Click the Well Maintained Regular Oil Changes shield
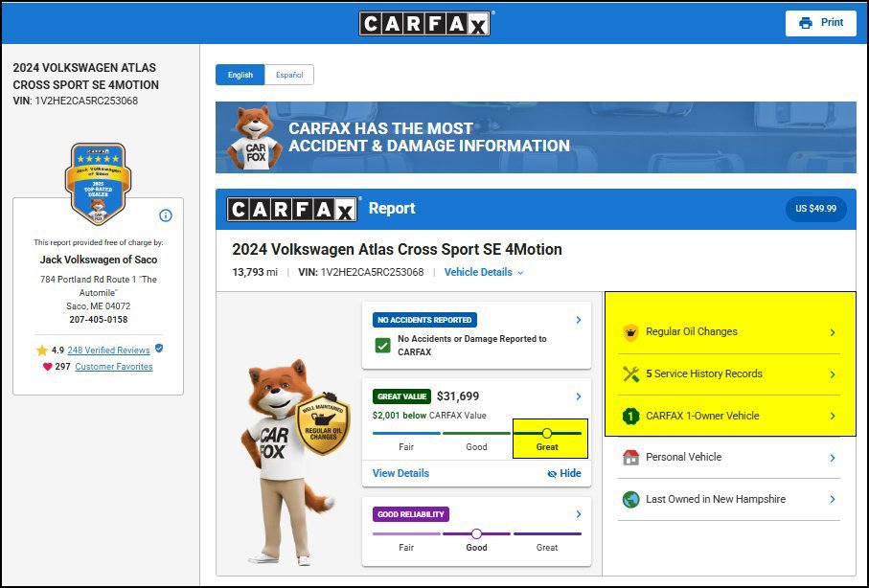Image resolution: width=869 pixels, height=588 pixels. coord(323,423)
